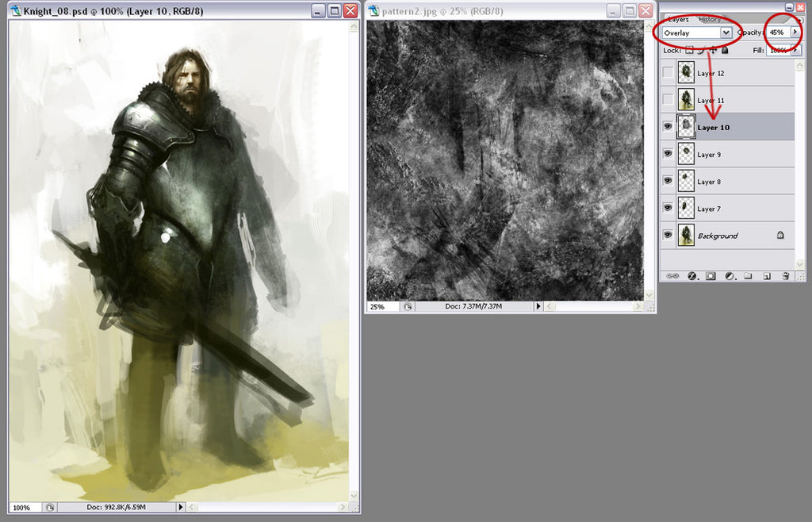Add a new layer in the Layers panel
The height and width of the screenshot is (522, 812).
click(x=768, y=275)
